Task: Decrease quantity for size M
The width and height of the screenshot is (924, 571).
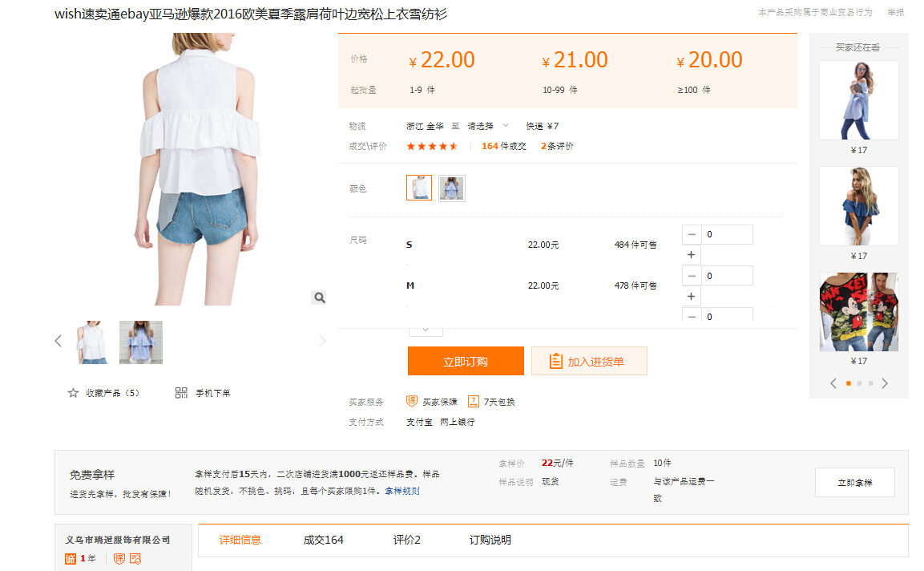Action: point(692,276)
